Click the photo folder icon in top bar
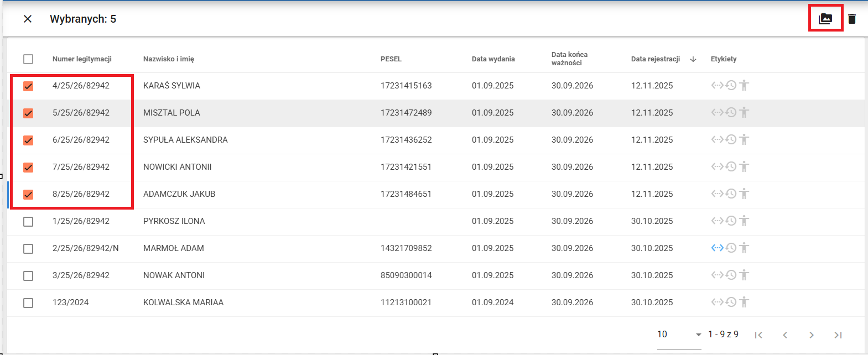Viewport: 868px width, 355px height. (825, 19)
